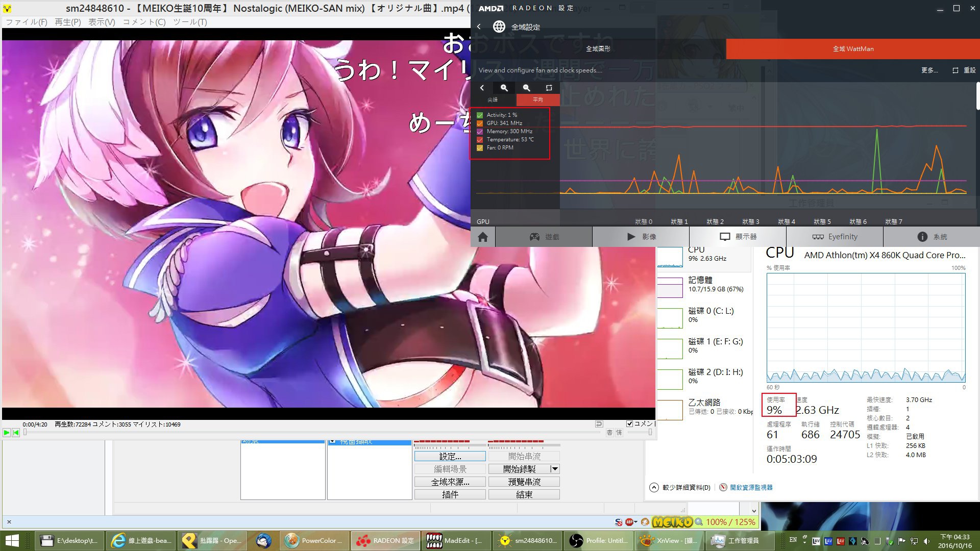Open the 更多 options menu
This screenshot has width=980, height=551.
(929, 70)
